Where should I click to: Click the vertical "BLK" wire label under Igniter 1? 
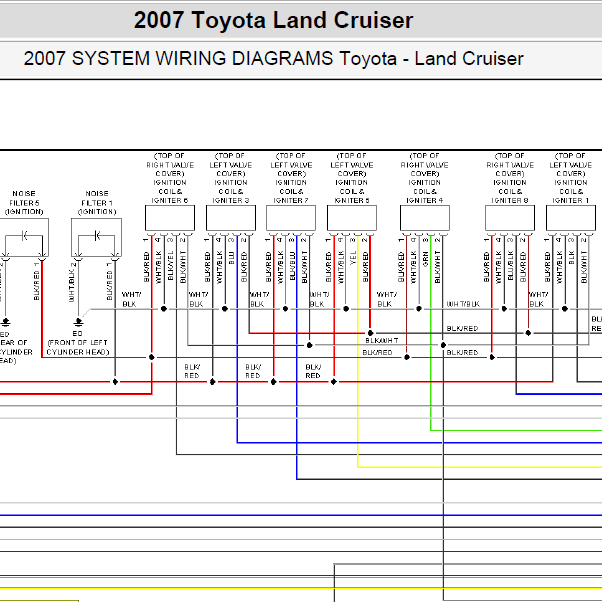point(571,258)
